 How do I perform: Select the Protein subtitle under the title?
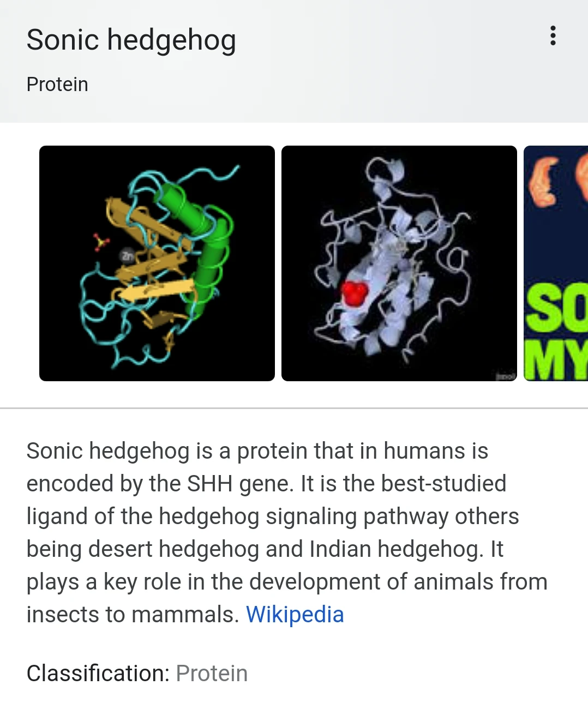pyautogui.click(x=57, y=84)
